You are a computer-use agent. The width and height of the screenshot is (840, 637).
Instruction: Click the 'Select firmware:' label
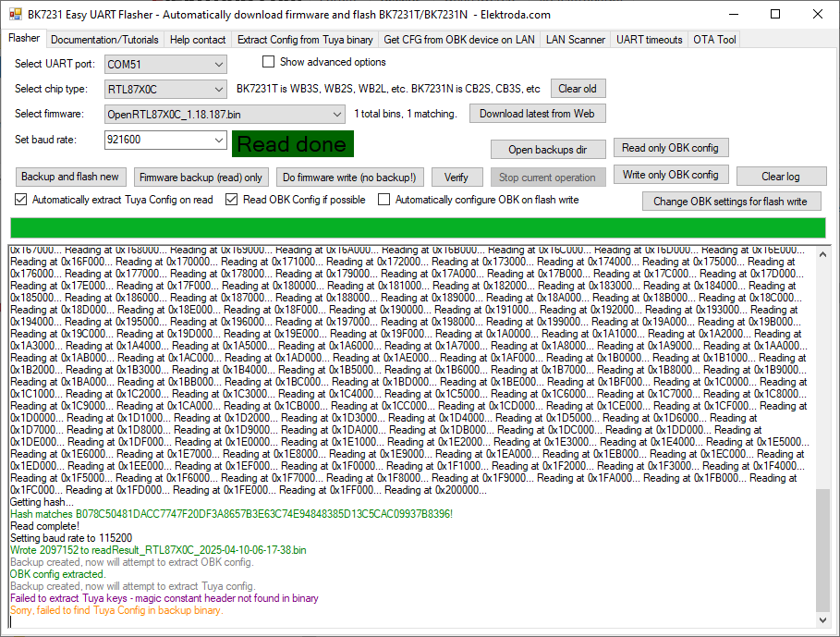tap(50, 114)
